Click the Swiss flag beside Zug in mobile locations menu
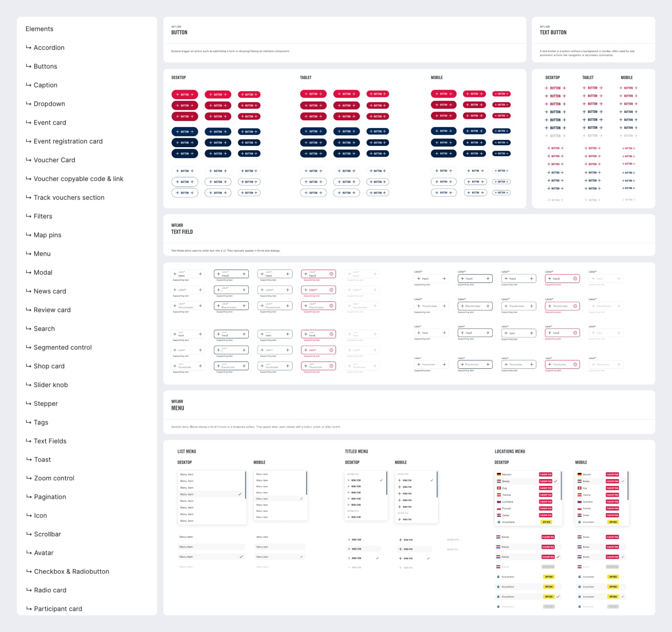Viewport: 672px width, 632px height. point(580,488)
